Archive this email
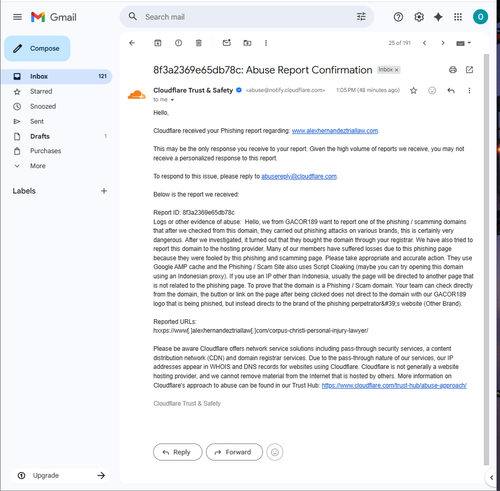 tap(158, 43)
